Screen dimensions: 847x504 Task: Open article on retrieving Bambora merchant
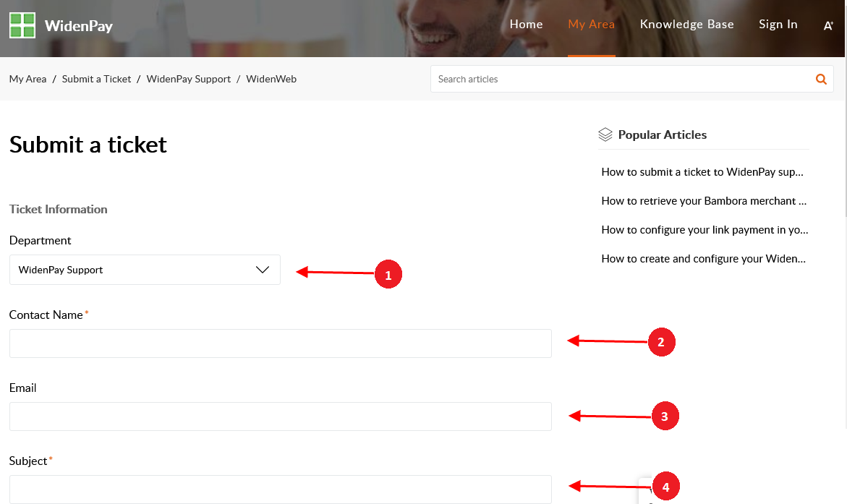coord(704,201)
